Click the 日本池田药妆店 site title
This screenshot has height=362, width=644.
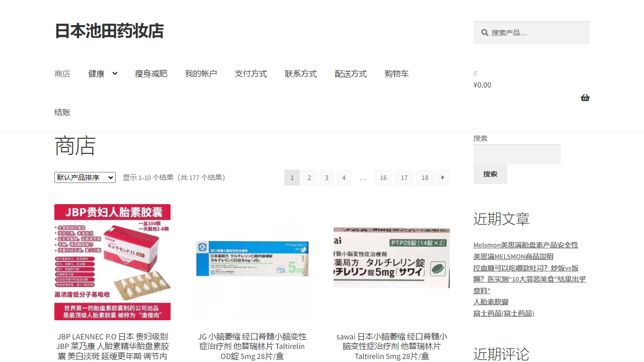tap(109, 31)
